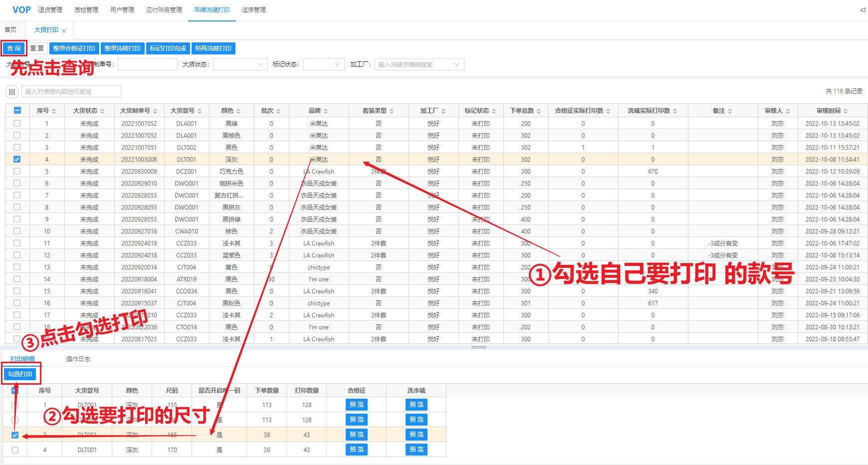Click sort icon beside 颜色 header
868x465 pixels.
[238, 111]
